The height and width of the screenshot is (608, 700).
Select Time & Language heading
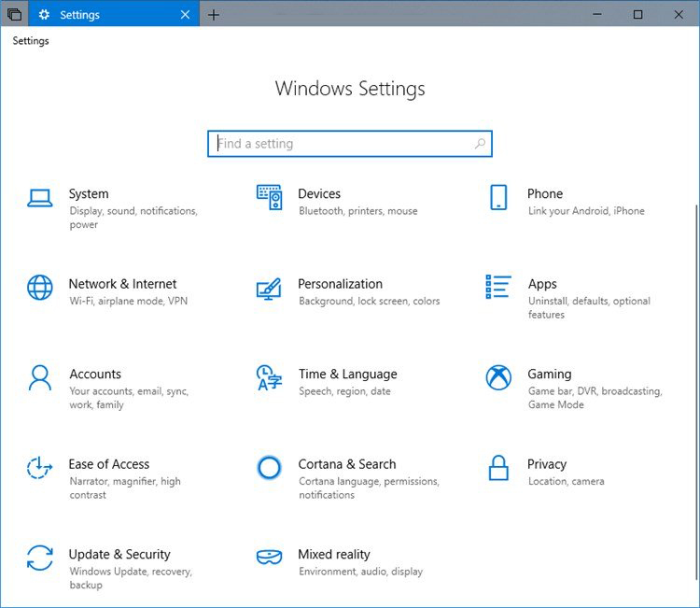tap(348, 374)
